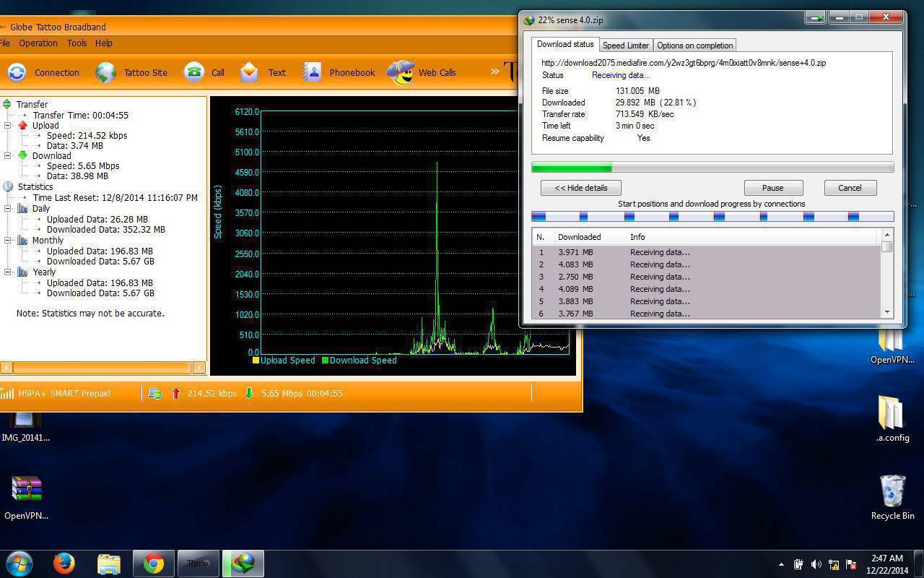Viewport: 924px width, 578px height.
Task: Click the Info column header
Action: (x=751, y=237)
